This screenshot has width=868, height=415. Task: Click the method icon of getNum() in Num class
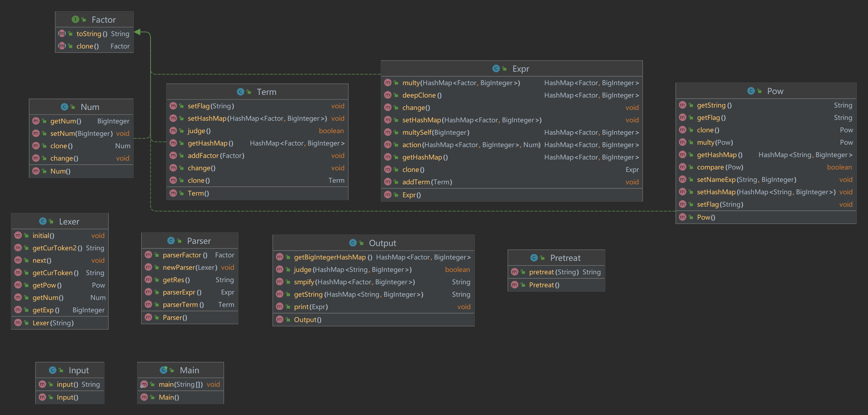tap(36, 121)
